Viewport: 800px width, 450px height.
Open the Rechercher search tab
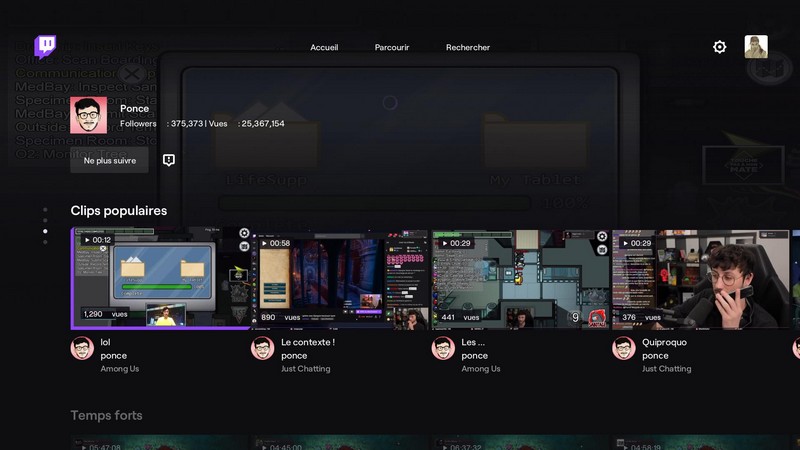tap(468, 47)
